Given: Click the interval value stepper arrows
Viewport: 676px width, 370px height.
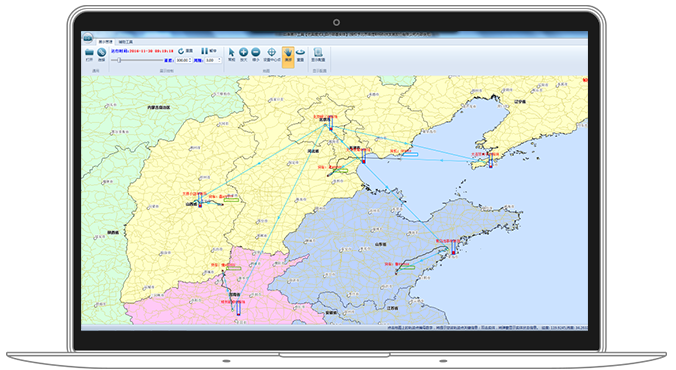Looking at the screenshot, I should point(219,60).
